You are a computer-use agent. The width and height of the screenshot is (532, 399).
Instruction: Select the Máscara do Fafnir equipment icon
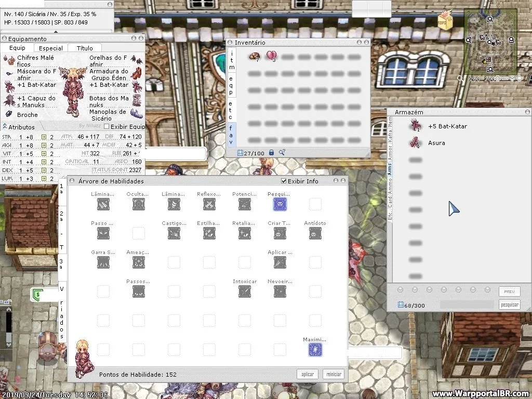pos(9,74)
